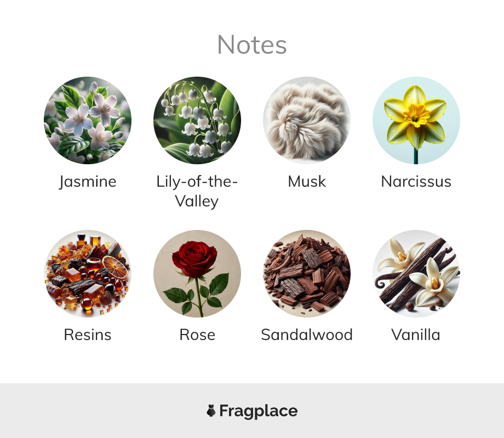This screenshot has height=438, width=504.
Task: Click the Notes heading
Action: [x=252, y=45]
